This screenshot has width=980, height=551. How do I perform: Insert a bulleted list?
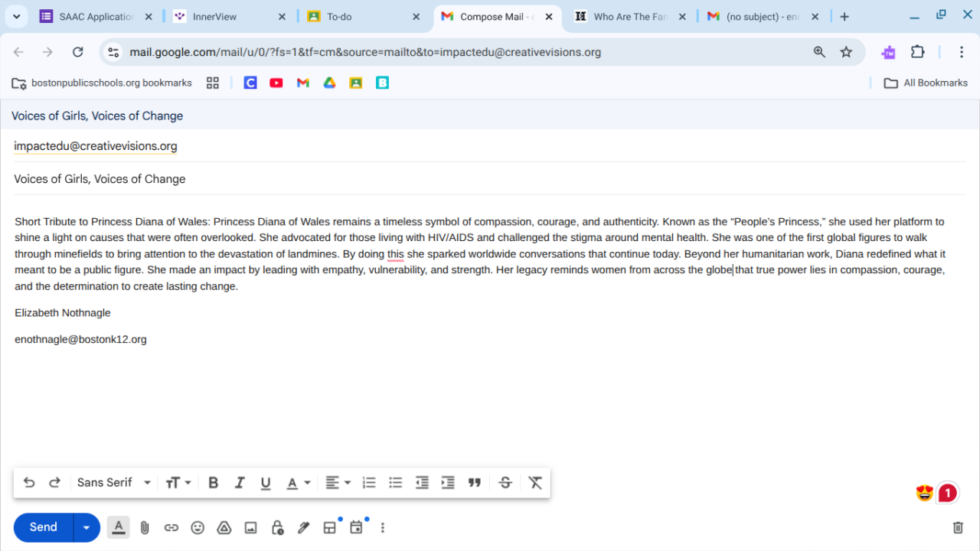click(x=395, y=482)
